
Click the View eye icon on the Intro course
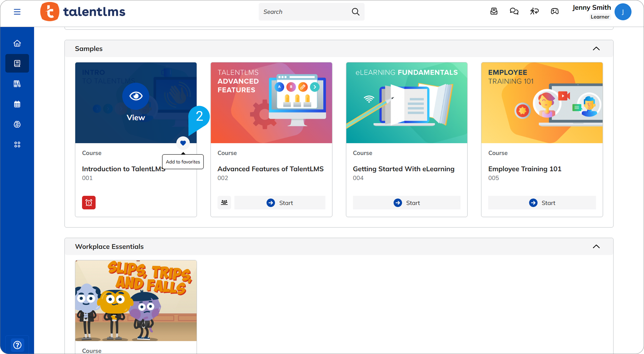pyautogui.click(x=136, y=96)
